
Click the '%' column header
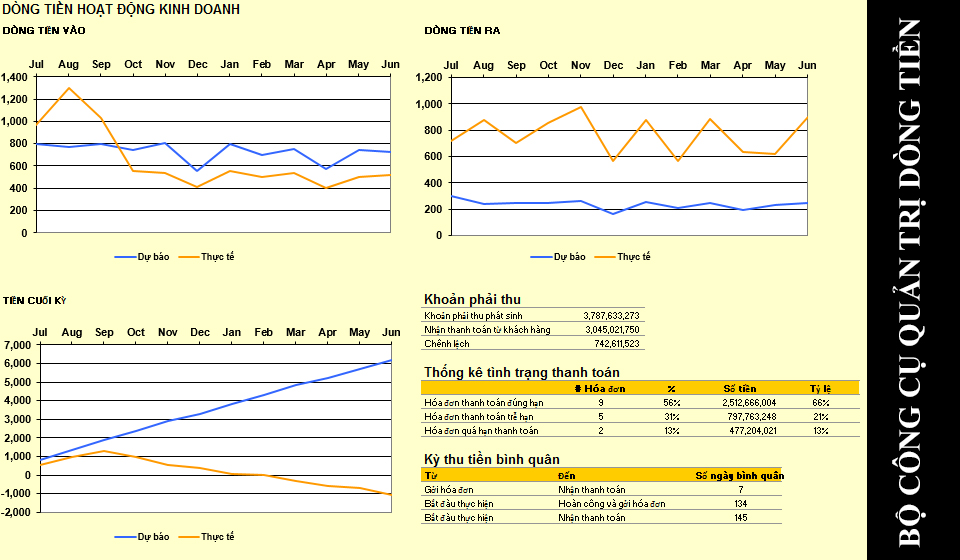point(672,389)
